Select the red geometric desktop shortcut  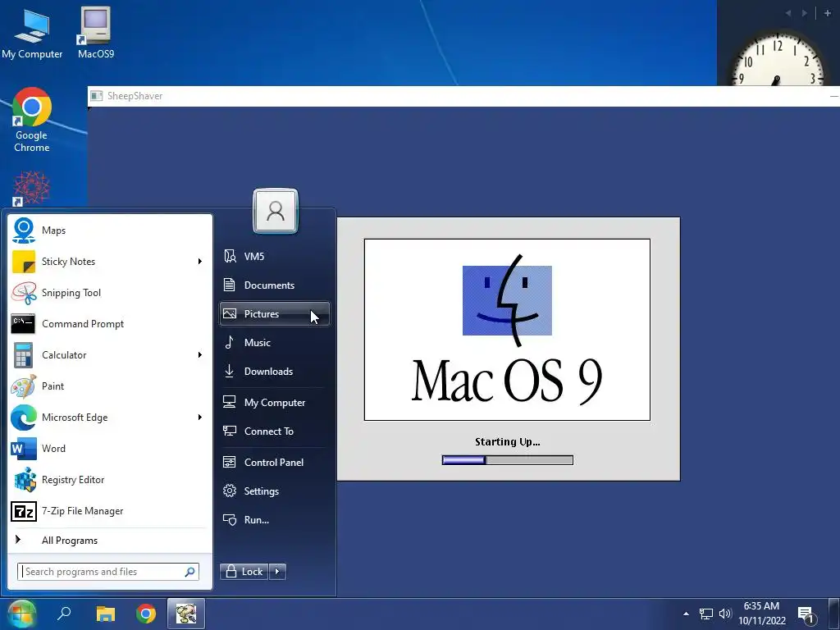click(x=32, y=189)
